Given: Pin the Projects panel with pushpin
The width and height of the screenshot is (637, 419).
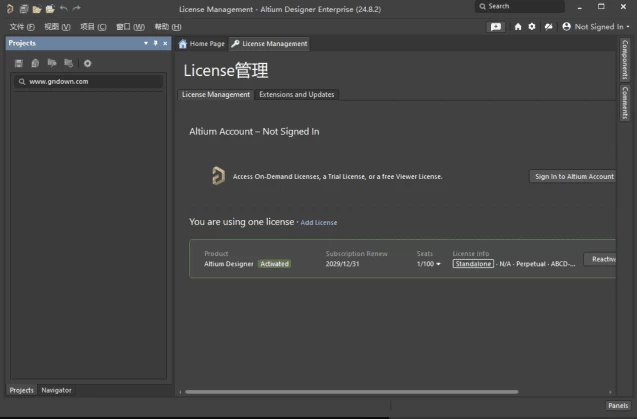Looking at the screenshot, I should (x=155, y=44).
